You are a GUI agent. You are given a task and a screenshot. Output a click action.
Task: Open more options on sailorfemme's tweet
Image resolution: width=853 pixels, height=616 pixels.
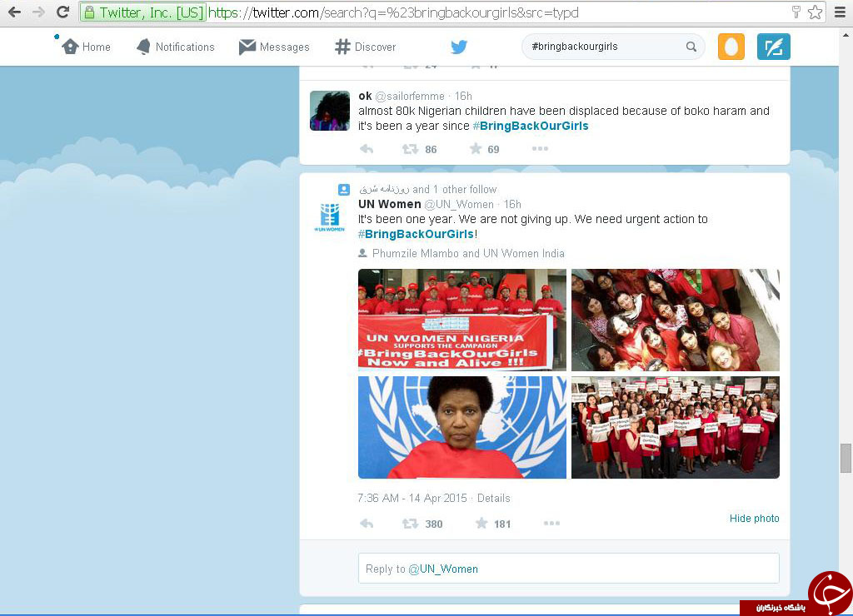pyautogui.click(x=540, y=148)
